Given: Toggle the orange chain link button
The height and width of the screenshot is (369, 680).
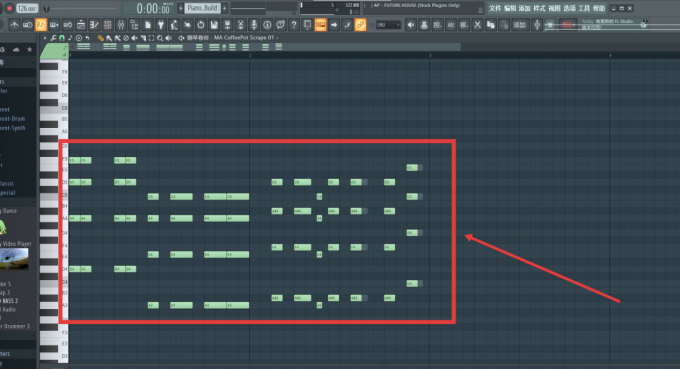Looking at the screenshot, I should tap(360, 25).
